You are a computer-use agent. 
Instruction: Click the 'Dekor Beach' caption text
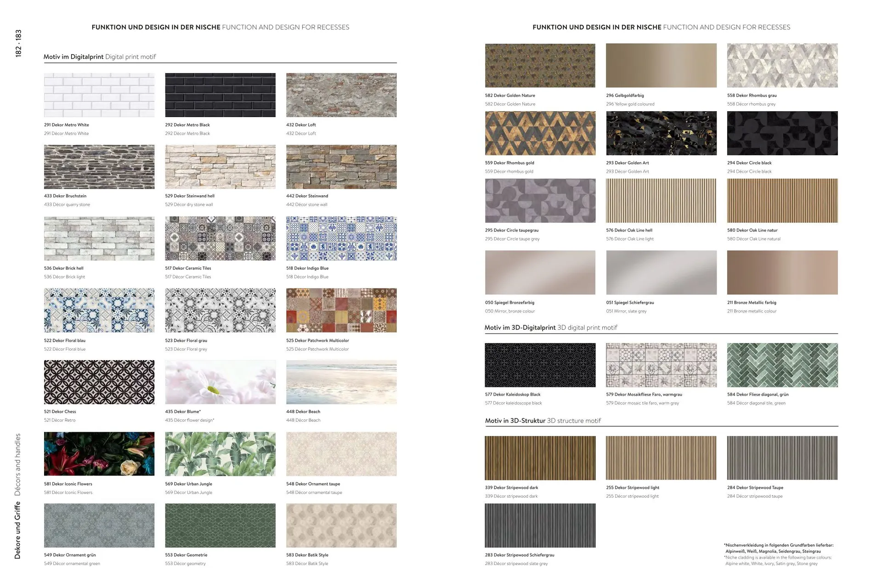(303, 412)
